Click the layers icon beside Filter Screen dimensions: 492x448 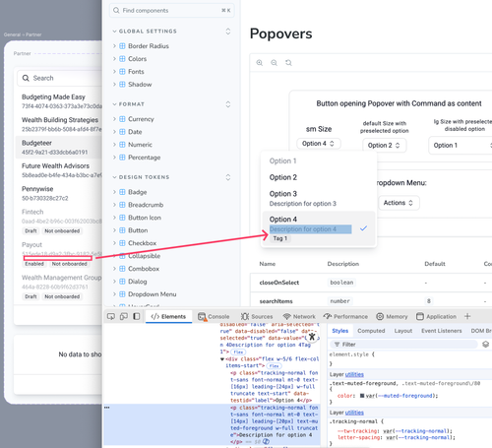pos(486,345)
